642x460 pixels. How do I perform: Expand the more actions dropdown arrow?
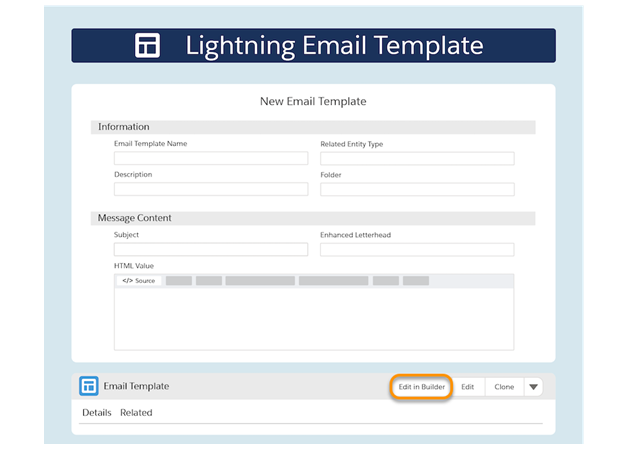(x=533, y=386)
